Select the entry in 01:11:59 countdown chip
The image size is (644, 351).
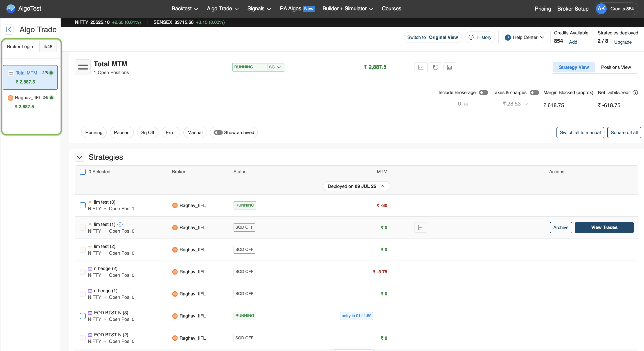356,316
